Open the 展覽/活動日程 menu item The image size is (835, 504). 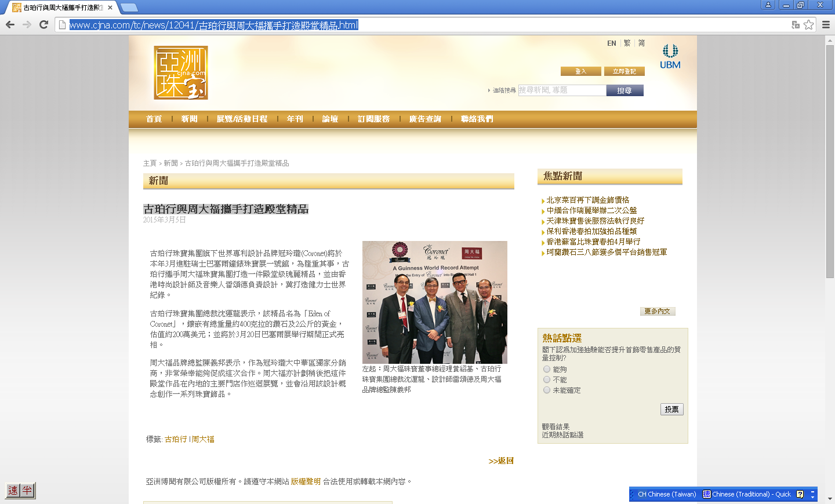coord(242,119)
